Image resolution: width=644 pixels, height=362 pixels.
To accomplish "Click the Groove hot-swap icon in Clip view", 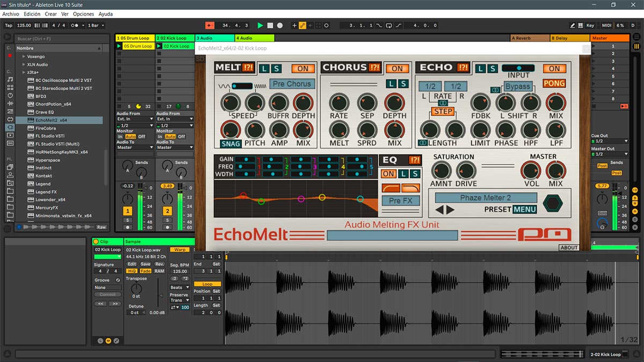I will tap(119, 280).
